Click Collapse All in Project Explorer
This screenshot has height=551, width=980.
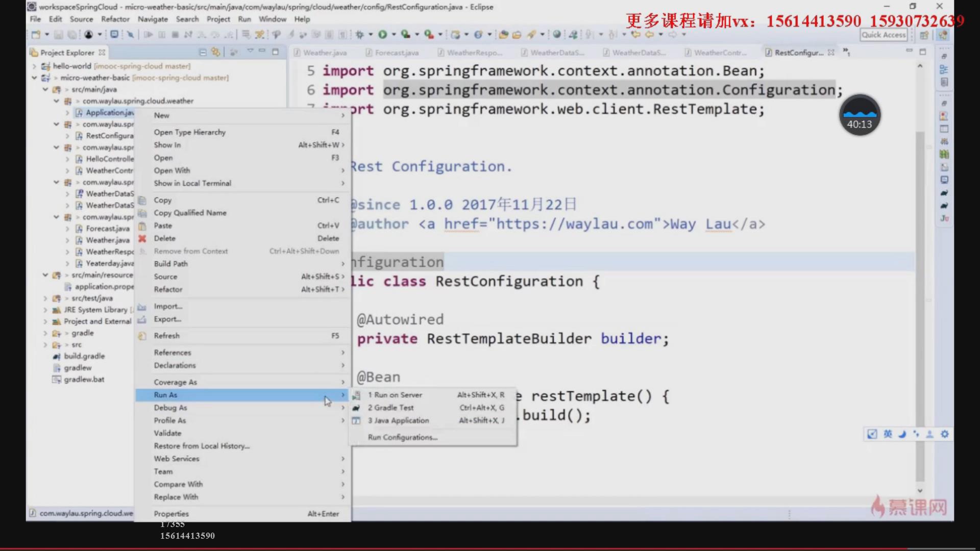pos(203,53)
